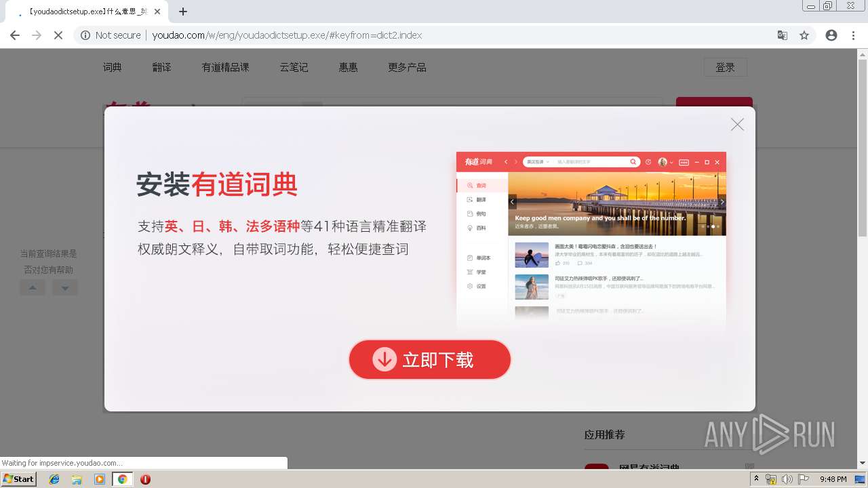This screenshot has height=488, width=868.
Task: Open 云笔记 in the top navigation
Action: [x=294, y=67]
